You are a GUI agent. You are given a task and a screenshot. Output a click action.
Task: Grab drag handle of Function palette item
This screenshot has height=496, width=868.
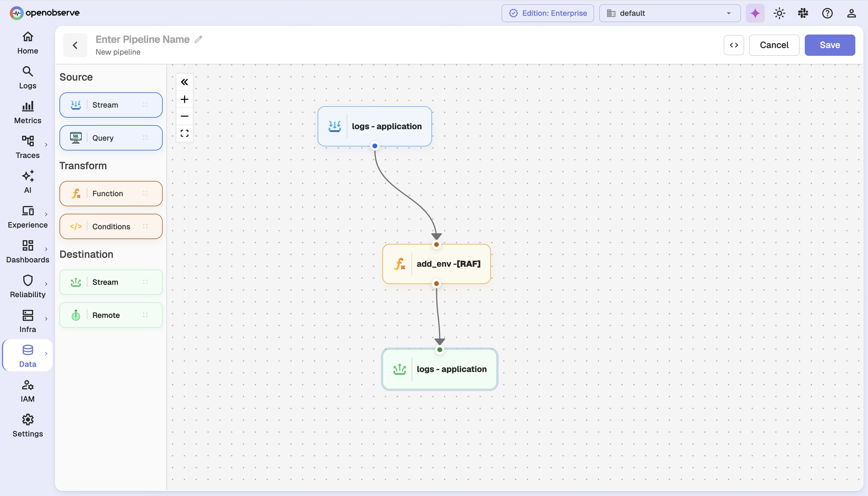[x=145, y=194]
